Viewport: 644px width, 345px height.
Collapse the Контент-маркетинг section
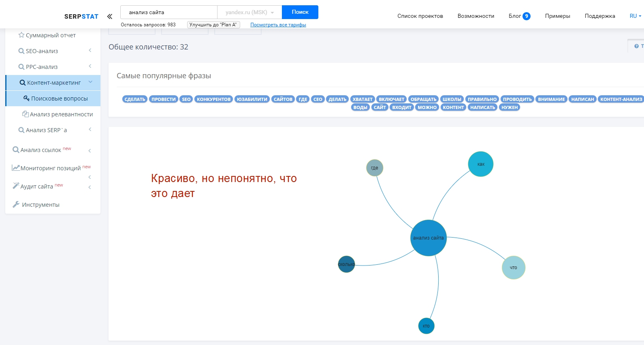tap(90, 82)
